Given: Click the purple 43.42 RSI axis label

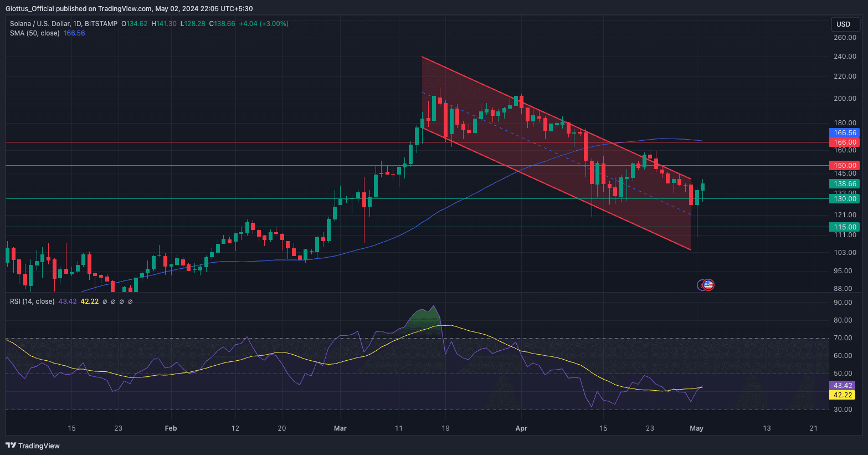Looking at the screenshot, I should [842, 386].
